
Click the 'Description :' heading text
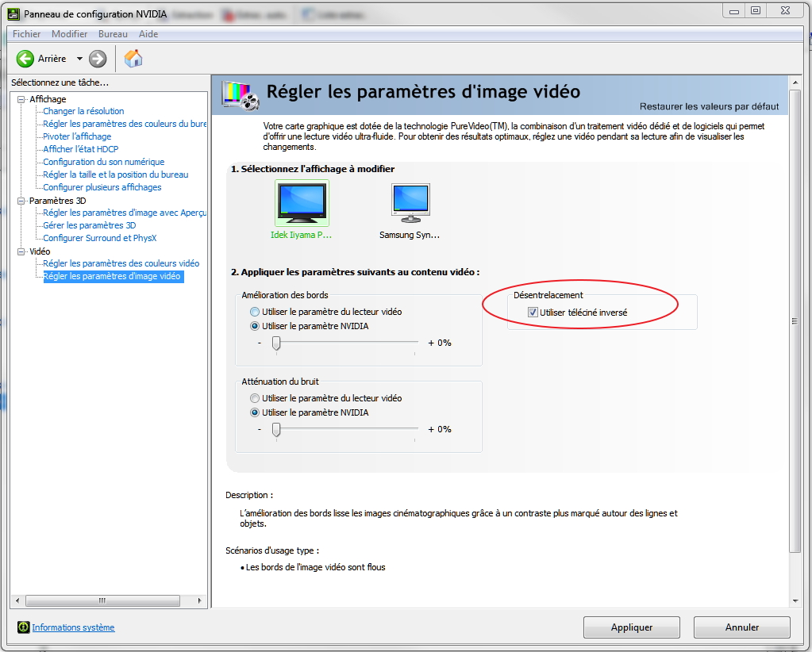point(249,495)
